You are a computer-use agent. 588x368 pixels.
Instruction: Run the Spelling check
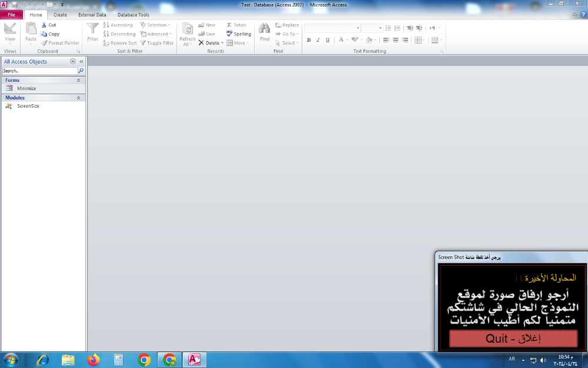(x=239, y=34)
